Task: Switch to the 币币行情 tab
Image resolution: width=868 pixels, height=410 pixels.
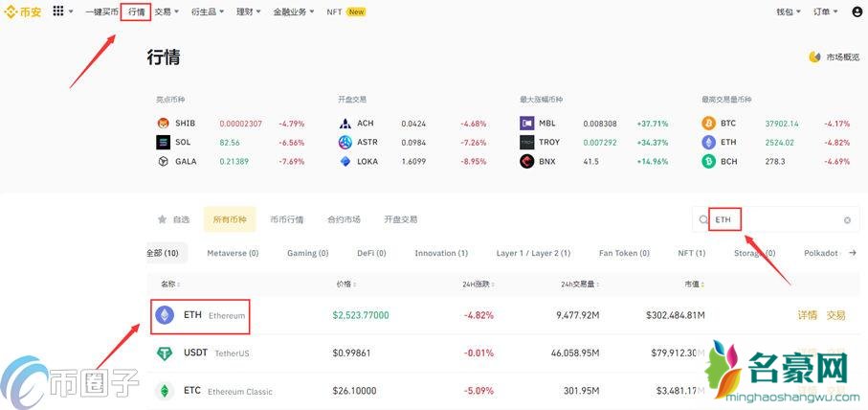Action: click(x=287, y=219)
